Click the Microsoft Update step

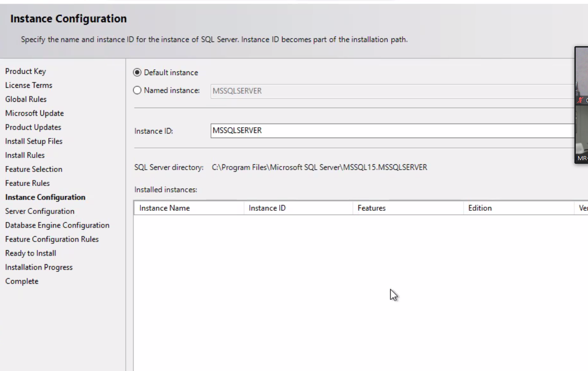pyautogui.click(x=34, y=113)
